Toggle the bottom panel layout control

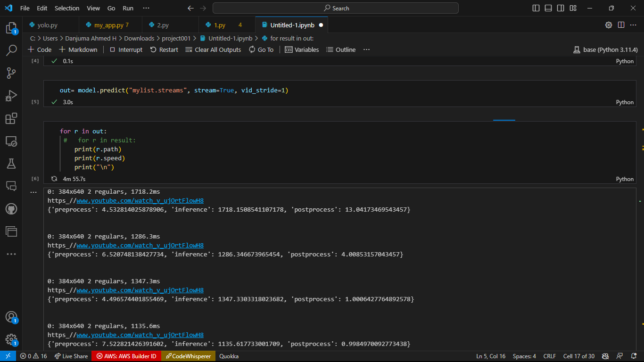(548, 8)
